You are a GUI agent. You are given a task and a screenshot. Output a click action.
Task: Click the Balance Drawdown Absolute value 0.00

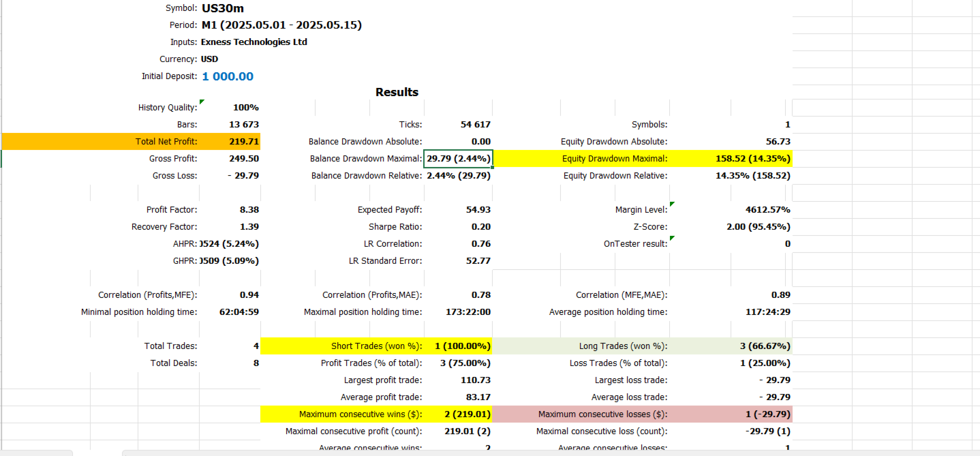pyautogui.click(x=481, y=142)
